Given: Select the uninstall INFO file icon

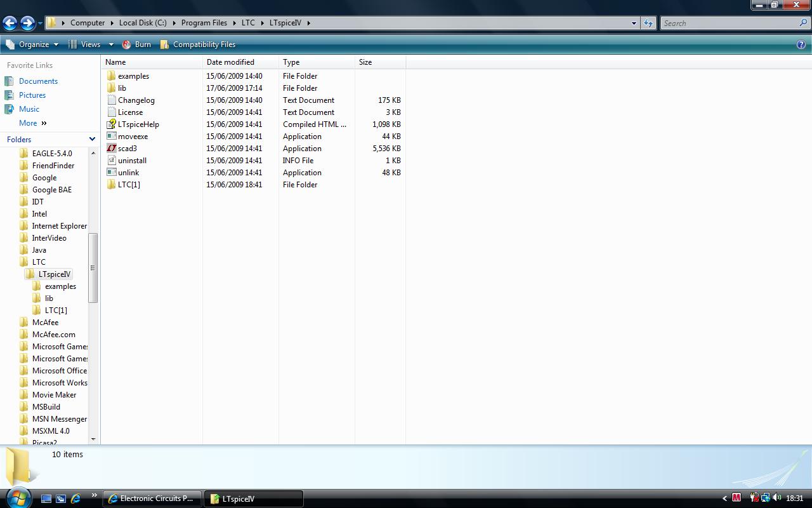Looking at the screenshot, I should [x=112, y=161].
